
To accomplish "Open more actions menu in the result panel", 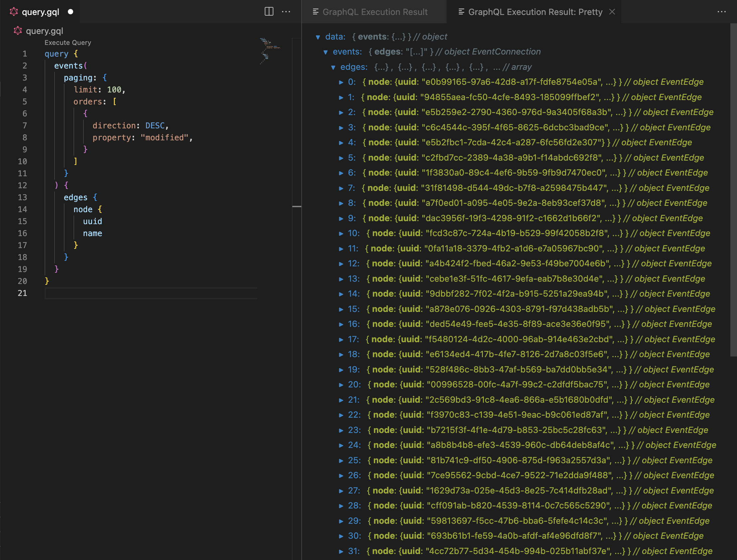I will 722,12.
